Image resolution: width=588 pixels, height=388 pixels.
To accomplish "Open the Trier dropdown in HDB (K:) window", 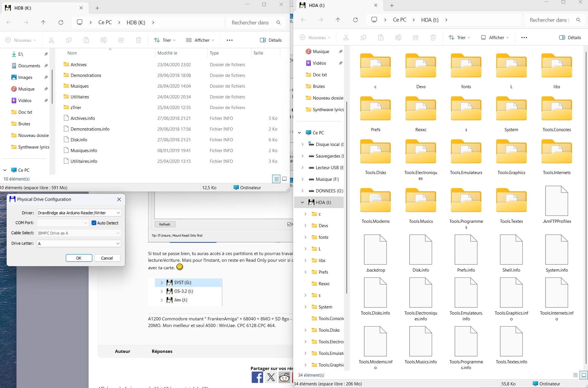I will (x=165, y=40).
